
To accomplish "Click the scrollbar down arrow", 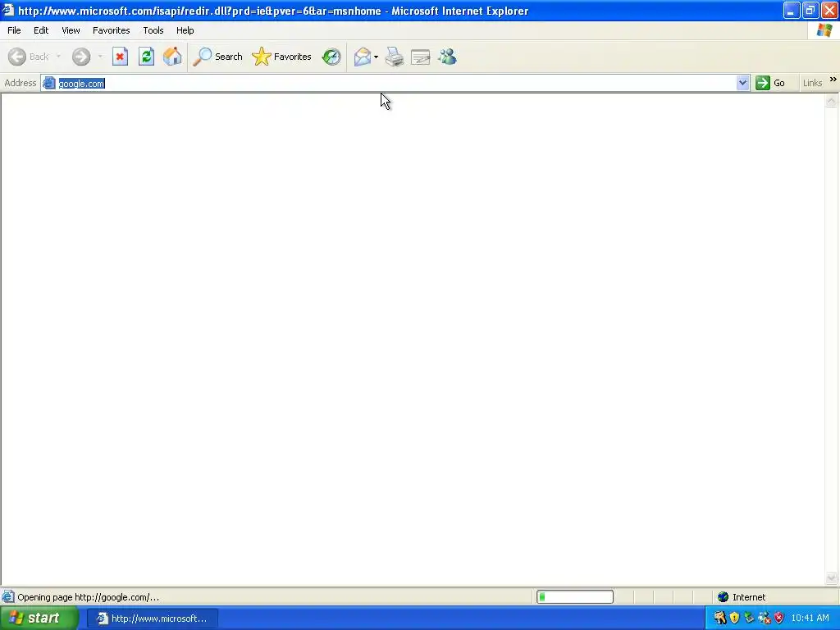I will click(x=832, y=577).
